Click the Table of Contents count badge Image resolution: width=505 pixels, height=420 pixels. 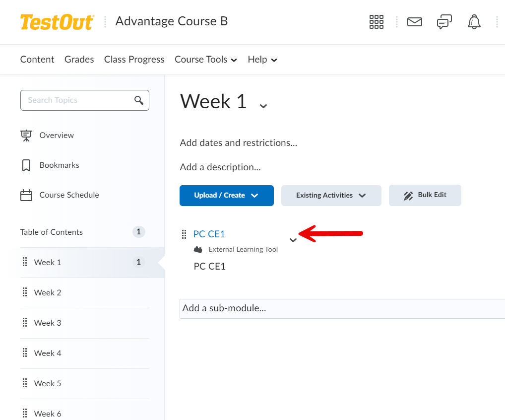(139, 232)
